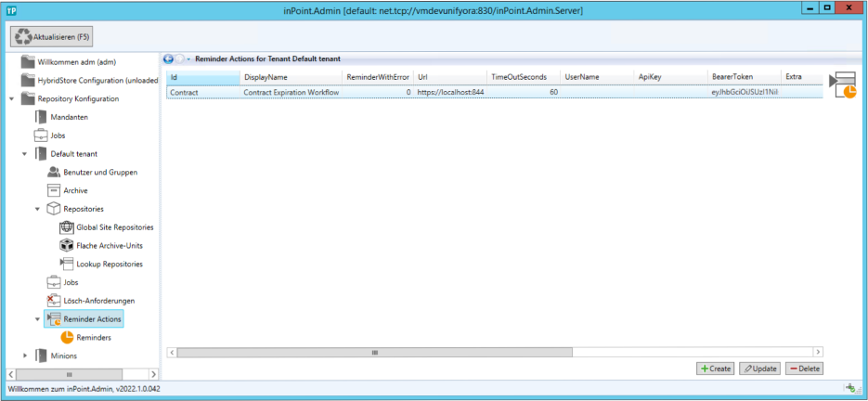Select Global Site Repositories tree item label
This screenshot has height=401, width=868.
point(115,227)
